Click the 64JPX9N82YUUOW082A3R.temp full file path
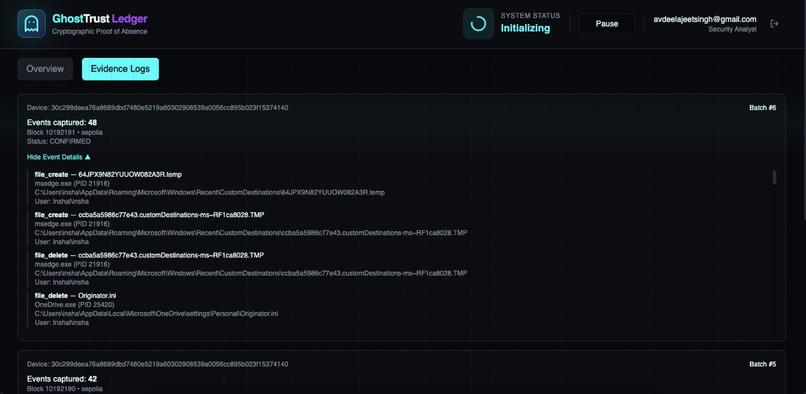This screenshot has width=806, height=394. click(x=209, y=192)
